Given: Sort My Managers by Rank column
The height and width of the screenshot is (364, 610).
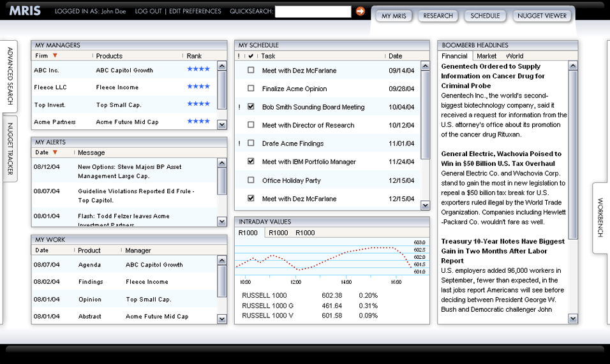Looking at the screenshot, I should (194, 56).
